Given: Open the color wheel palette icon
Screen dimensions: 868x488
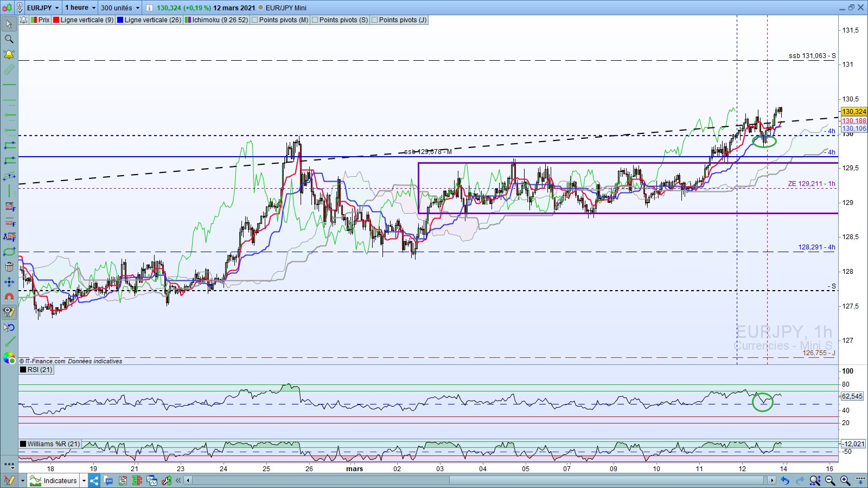Looking at the screenshot, I should [9, 358].
